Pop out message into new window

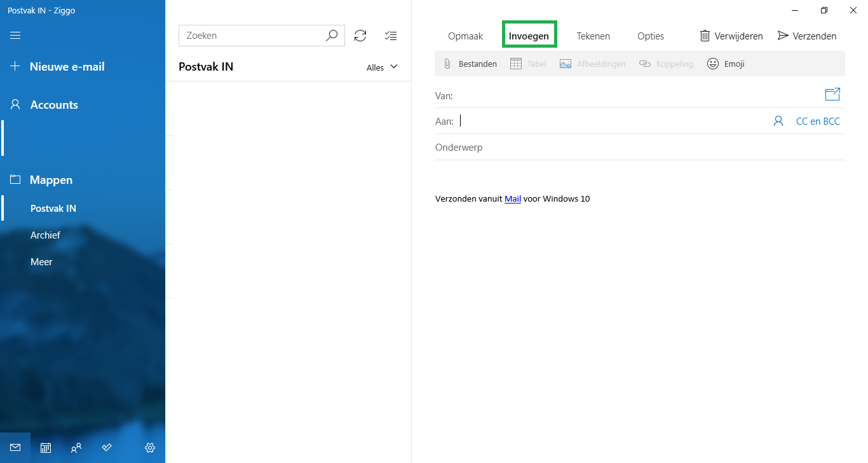(832, 94)
